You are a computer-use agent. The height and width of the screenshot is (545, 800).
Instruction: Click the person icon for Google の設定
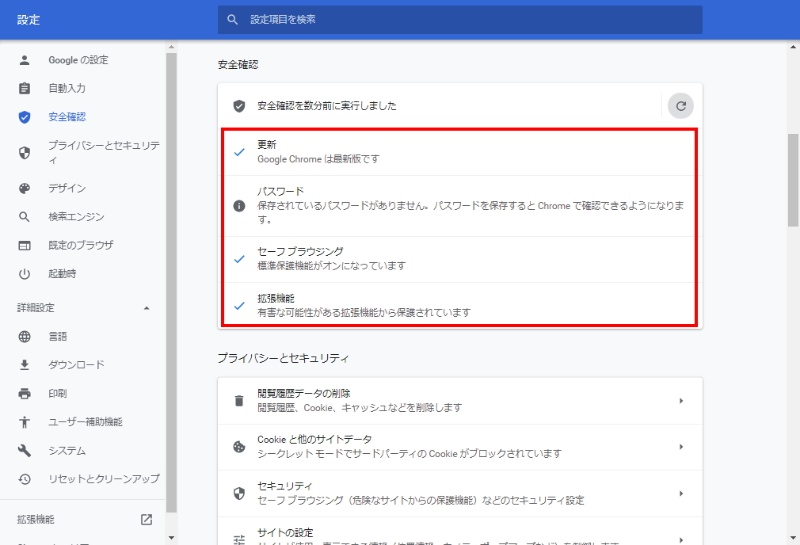click(x=25, y=60)
